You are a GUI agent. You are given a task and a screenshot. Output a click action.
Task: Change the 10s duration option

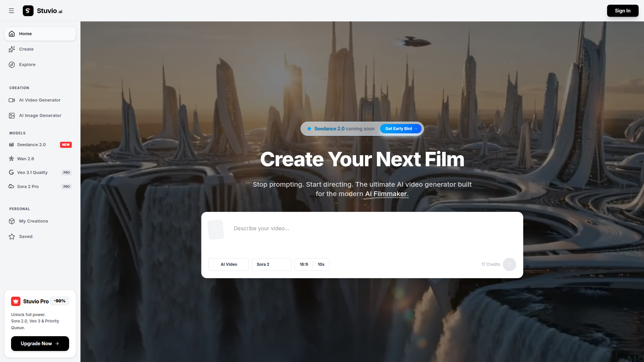(321, 264)
